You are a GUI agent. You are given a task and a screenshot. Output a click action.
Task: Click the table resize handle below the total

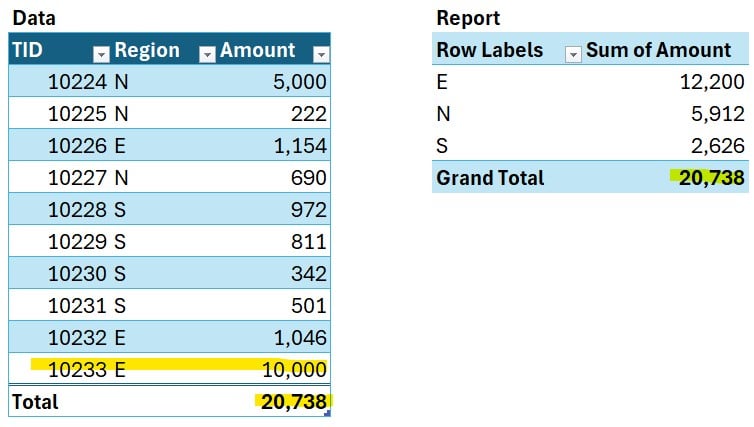[327, 412]
